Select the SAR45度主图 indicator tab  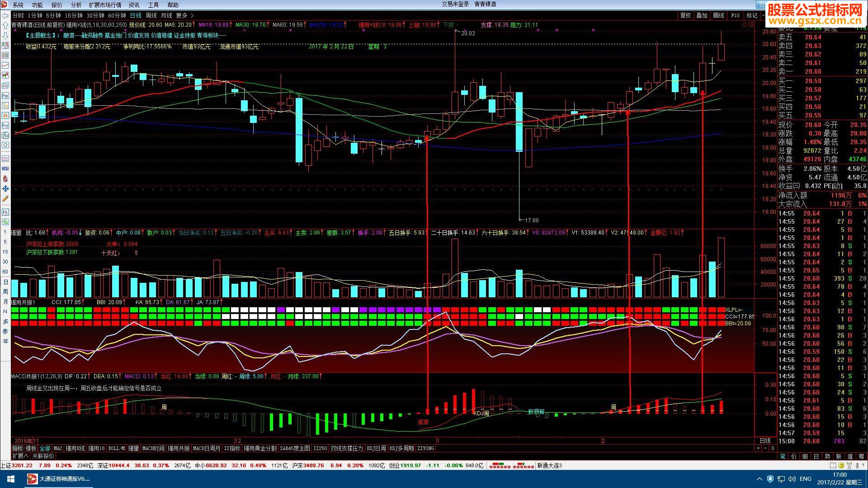[x=295, y=448]
